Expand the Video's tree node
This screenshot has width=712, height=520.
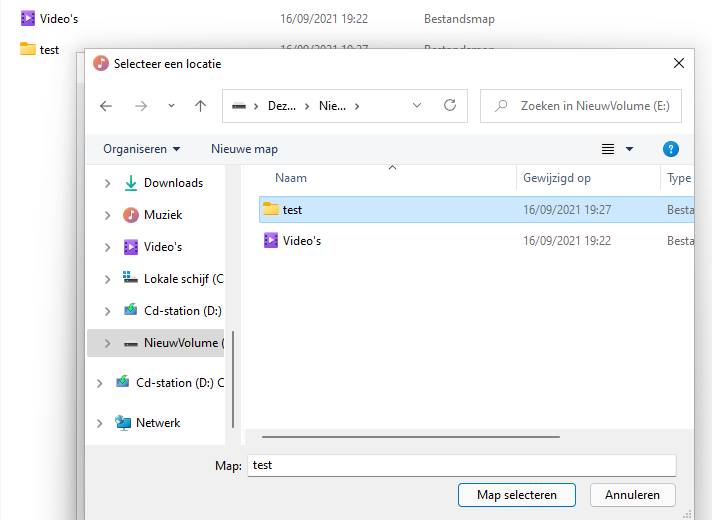(108, 247)
